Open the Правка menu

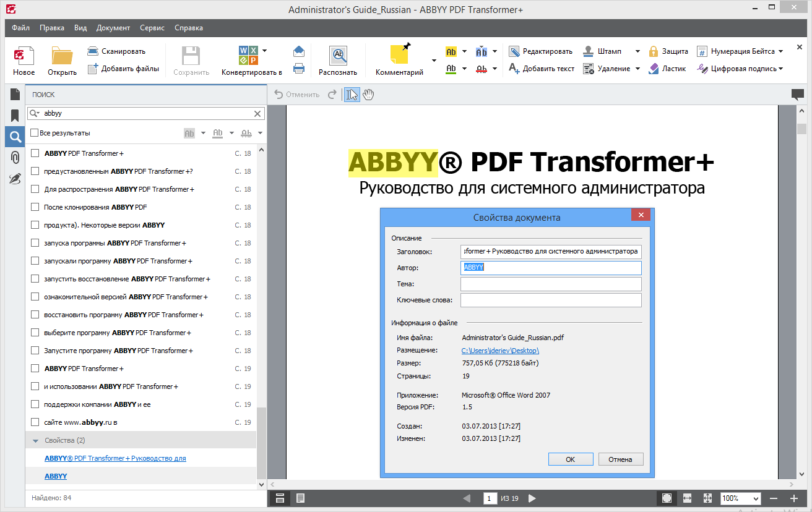pyautogui.click(x=52, y=28)
